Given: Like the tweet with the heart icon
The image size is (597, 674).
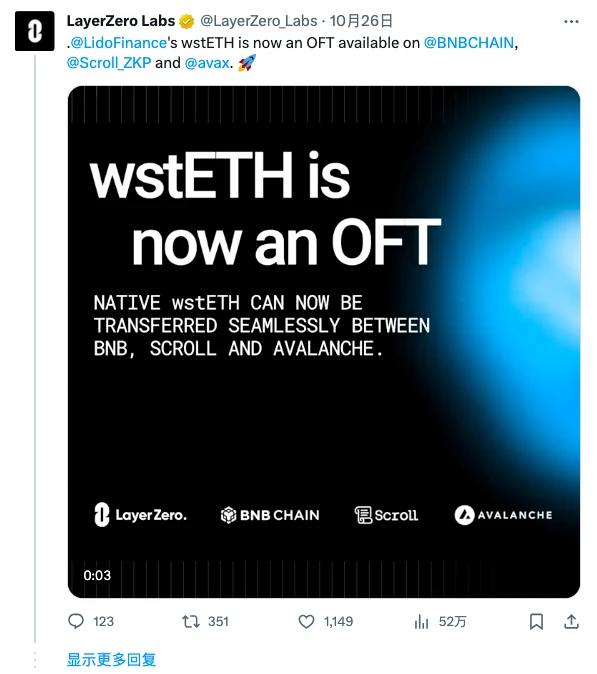Looking at the screenshot, I should [306, 621].
